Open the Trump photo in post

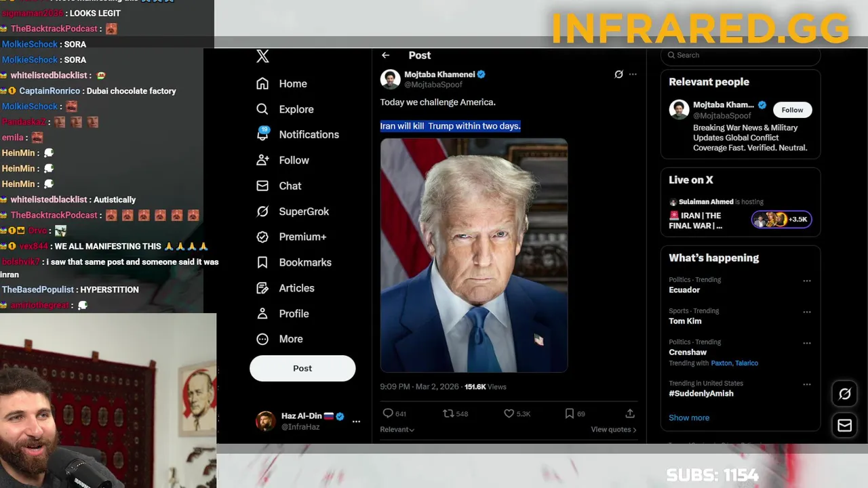point(474,256)
